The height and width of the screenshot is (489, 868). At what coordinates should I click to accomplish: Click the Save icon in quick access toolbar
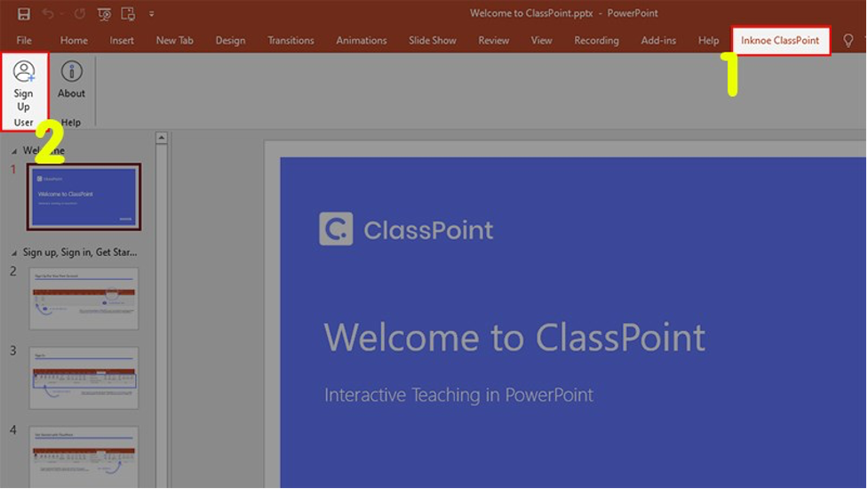point(24,14)
